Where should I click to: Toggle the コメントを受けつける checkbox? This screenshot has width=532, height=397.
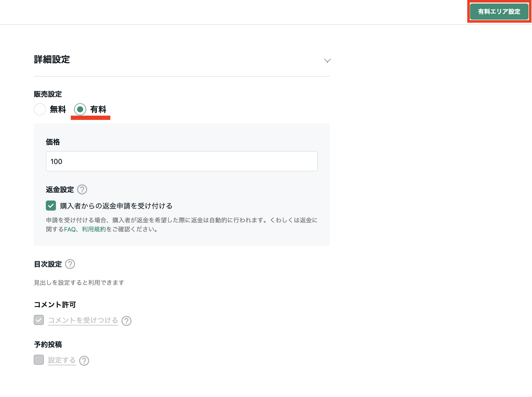click(x=39, y=320)
